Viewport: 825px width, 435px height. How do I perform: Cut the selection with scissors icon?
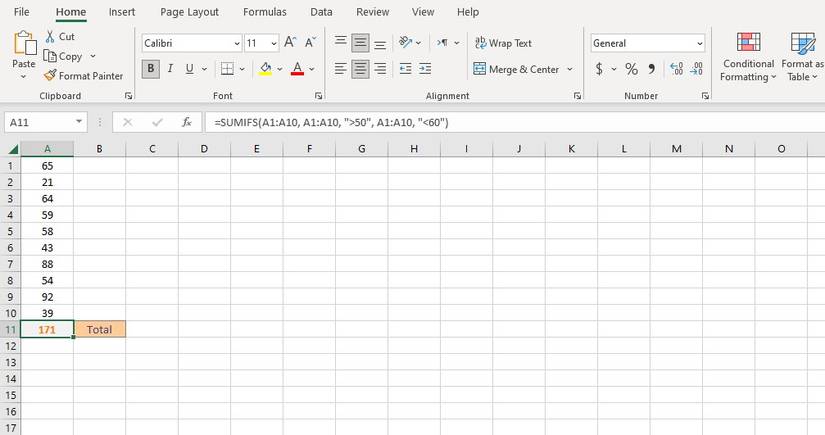coord(50,36)
